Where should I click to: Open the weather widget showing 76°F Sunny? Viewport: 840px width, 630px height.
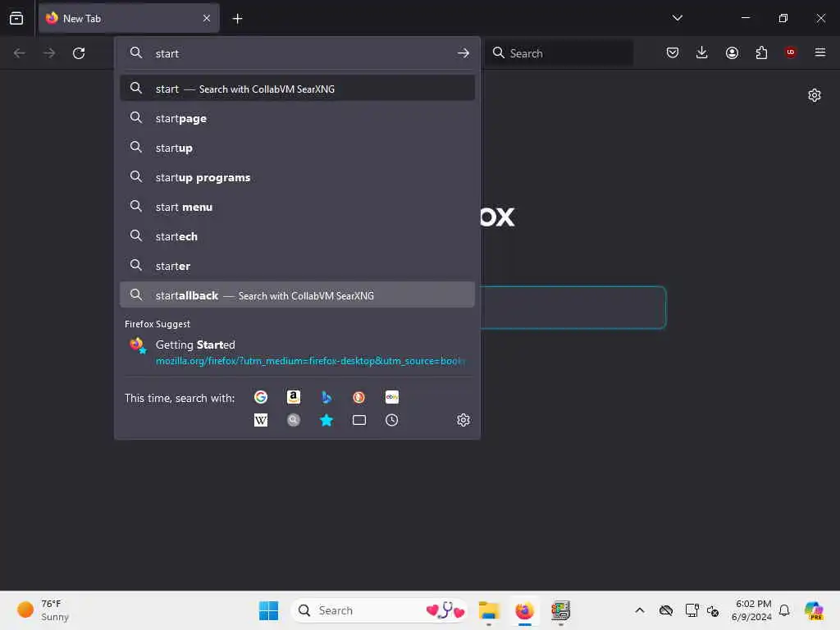click(x=44, y=610)
